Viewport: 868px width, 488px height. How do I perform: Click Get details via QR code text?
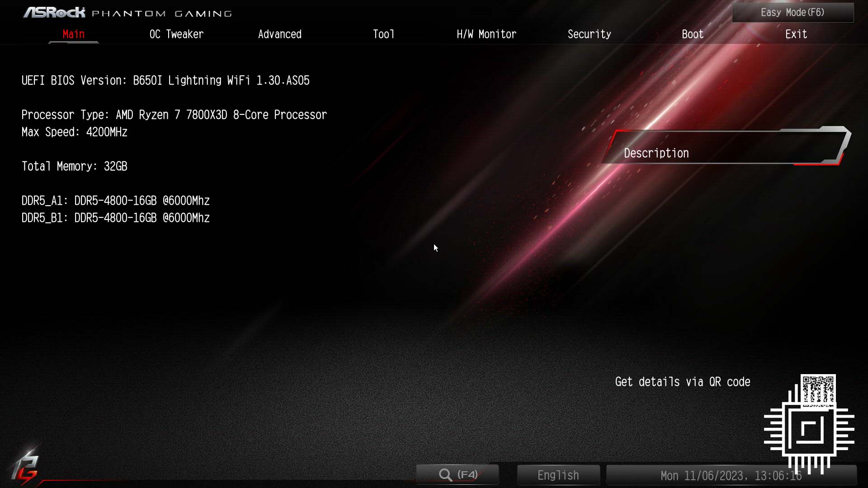(x=683, y=382)
